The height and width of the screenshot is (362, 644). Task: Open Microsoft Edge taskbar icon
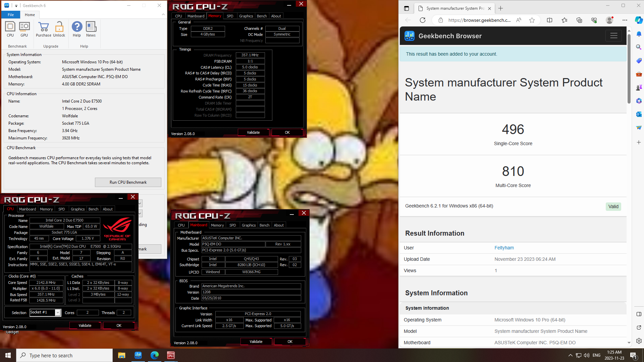click(x=154, y=355)
